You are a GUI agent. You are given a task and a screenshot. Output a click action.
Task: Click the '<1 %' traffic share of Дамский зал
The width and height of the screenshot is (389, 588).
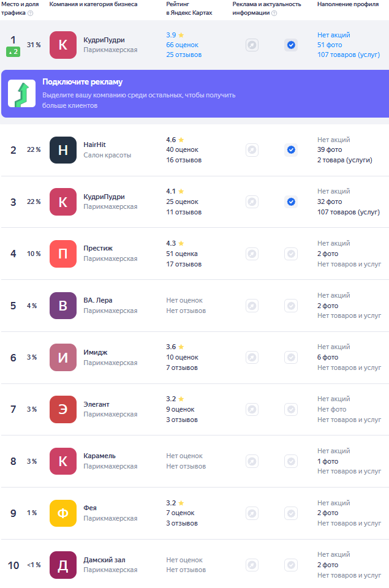point(34,565)
